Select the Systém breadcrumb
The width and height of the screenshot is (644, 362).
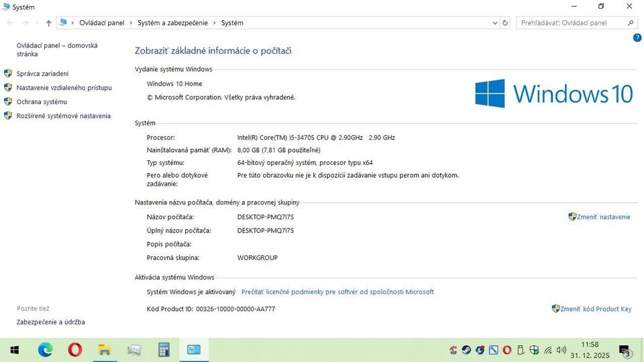click(x=232, y=23)
